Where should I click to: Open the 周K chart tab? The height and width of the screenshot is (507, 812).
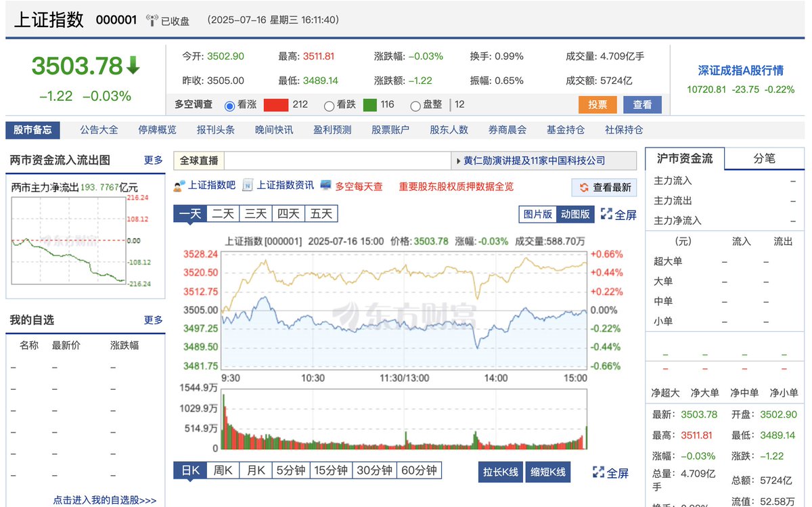223,471
